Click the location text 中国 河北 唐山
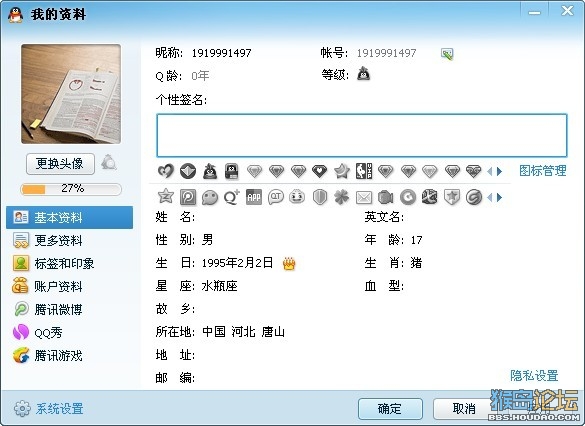The width and height of the screenshot is (585, 426). coord(243,332)
